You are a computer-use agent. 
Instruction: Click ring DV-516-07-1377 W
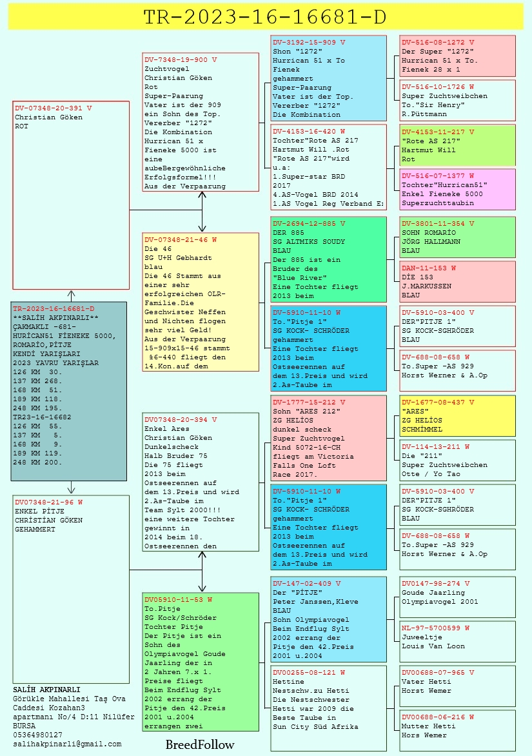tap(438, 176)
